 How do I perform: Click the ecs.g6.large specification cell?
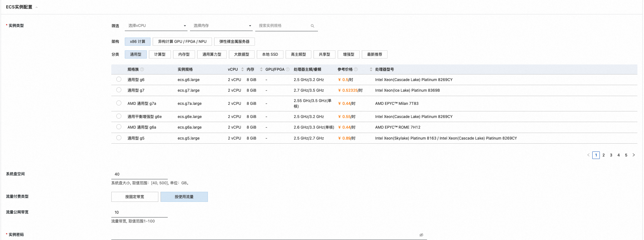[189, 80]
